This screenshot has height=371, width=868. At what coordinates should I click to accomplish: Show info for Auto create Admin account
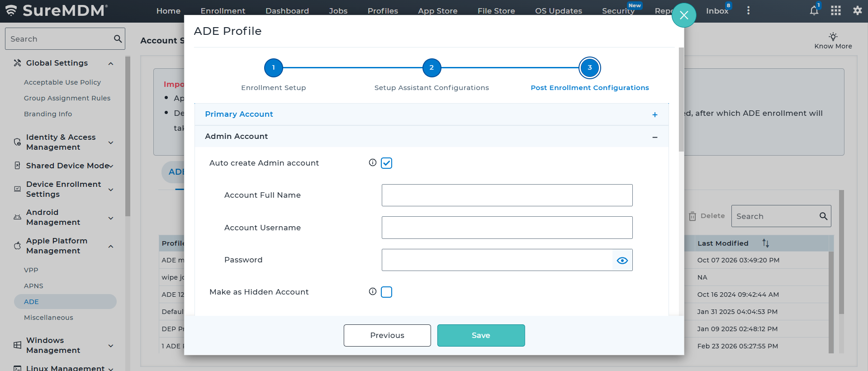point(372,162)
